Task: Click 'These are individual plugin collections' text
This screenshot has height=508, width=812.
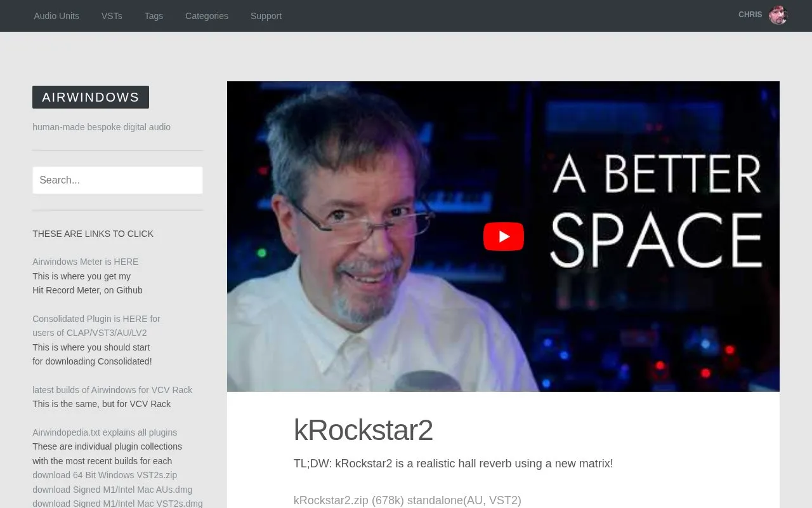Action: pyautogui.click(x=107, y=446)
